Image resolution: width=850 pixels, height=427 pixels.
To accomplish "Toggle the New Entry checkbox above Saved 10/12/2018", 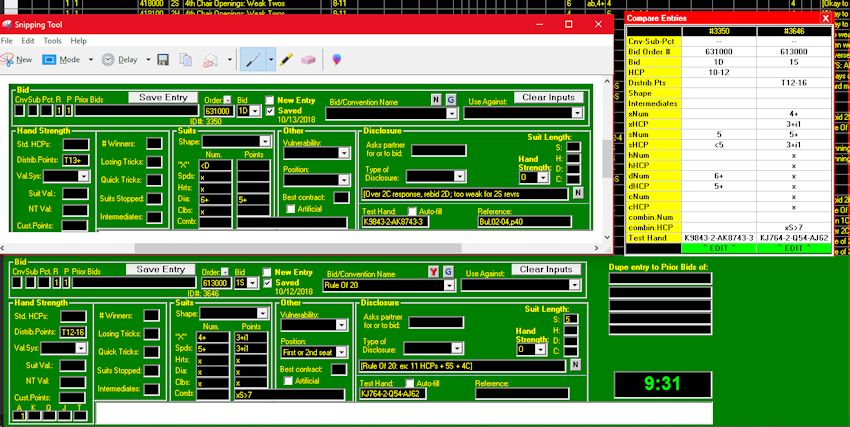I will pyautogui.click(x=267, y=273).
